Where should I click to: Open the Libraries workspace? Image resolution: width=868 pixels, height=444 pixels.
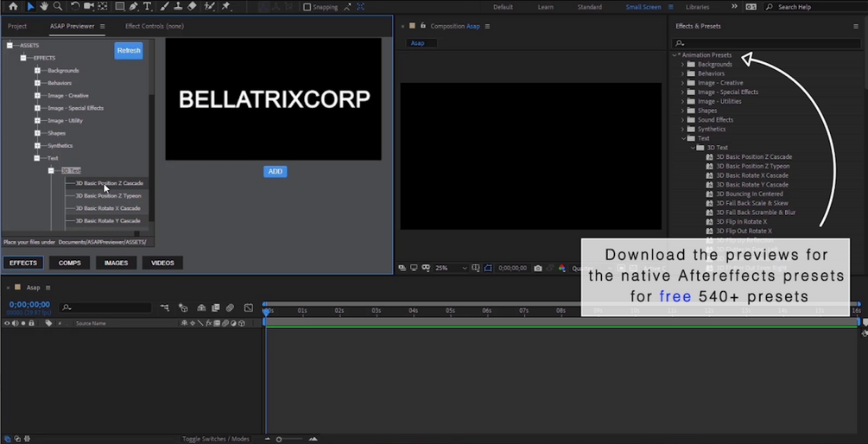pos(698,7)
